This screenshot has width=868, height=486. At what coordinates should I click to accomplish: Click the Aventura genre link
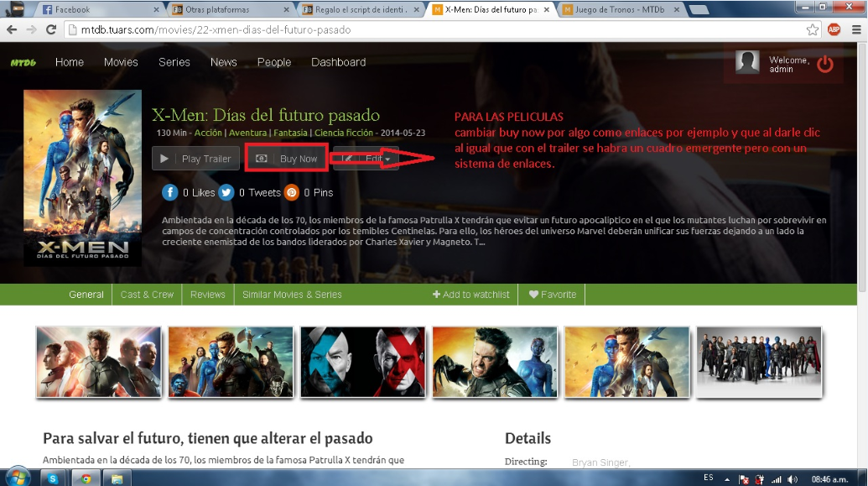coord(247,133)
